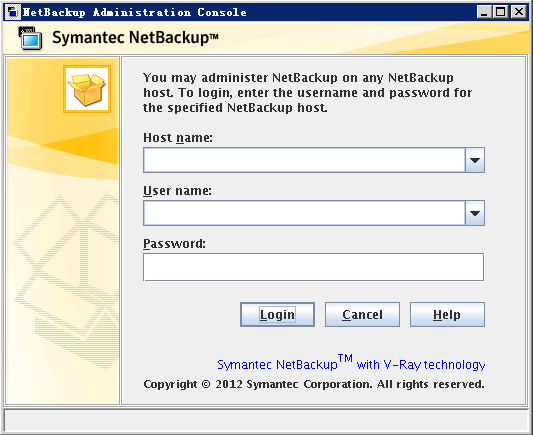Image resolution: width=533 pixels, height=435 pixels.
Task: Close the NetBackup Administration Console window
Action: coord(519,12)
